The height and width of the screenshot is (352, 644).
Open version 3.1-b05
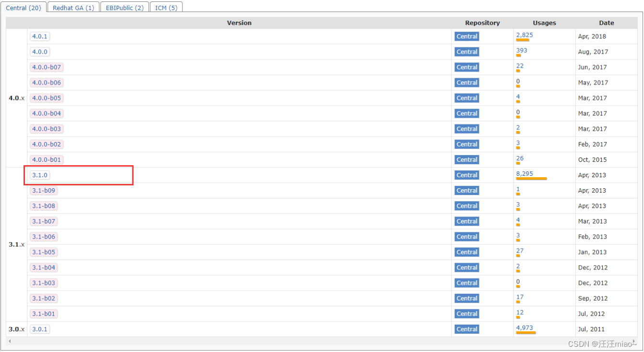click(44, 252)
